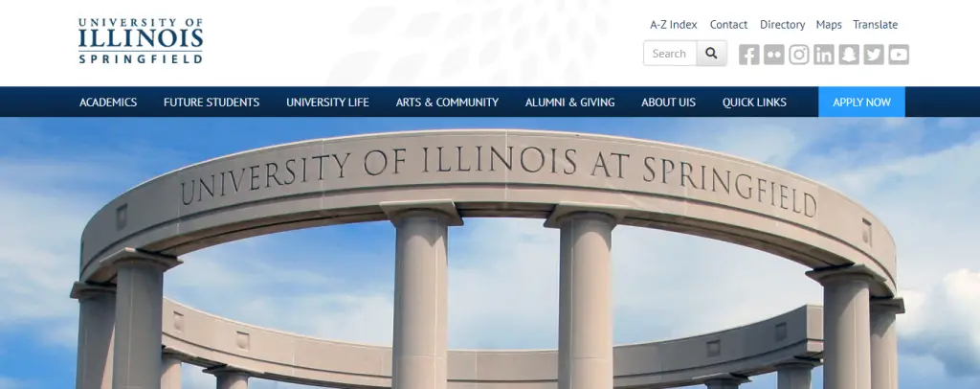
Task: Open the A-Z Index link
Action: coord(674,24)
